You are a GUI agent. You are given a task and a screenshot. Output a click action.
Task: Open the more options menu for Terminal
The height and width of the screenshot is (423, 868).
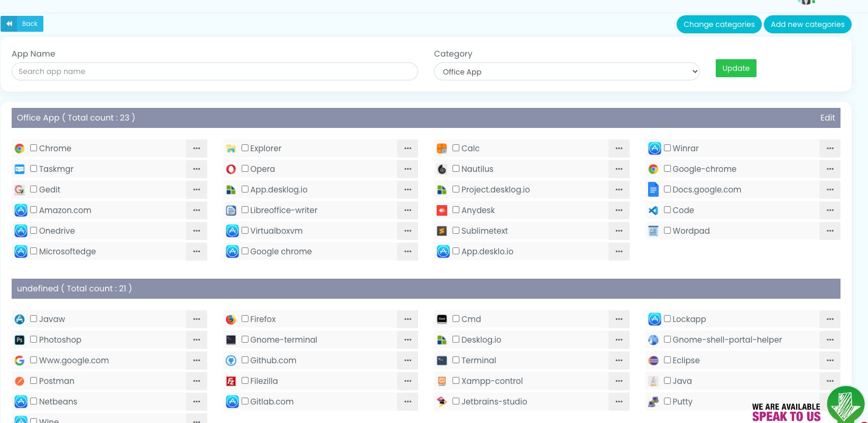[619, 361]
